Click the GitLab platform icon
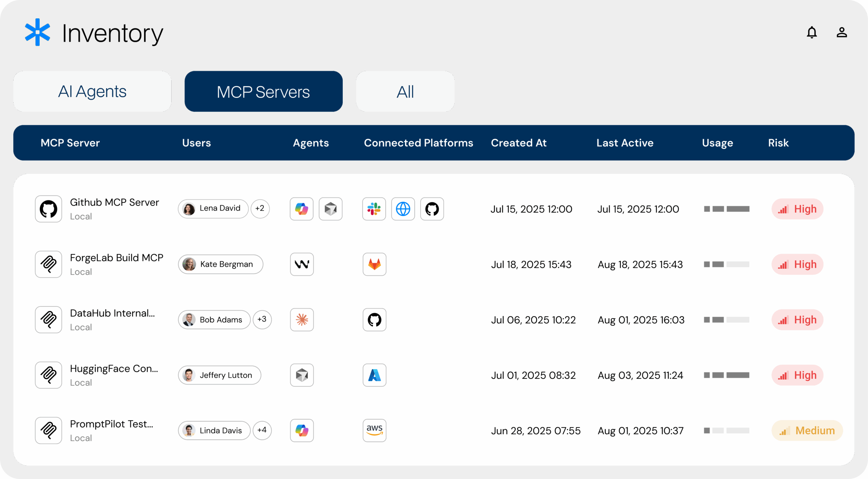868x479 pixels. [374, 264]
